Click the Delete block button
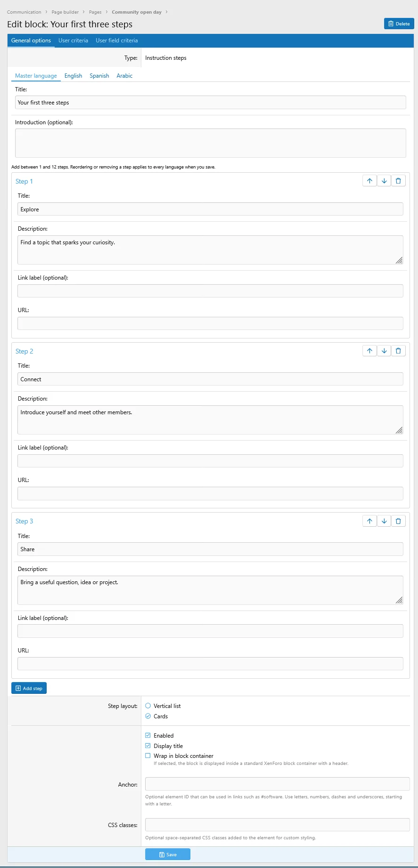 point(399,24)
